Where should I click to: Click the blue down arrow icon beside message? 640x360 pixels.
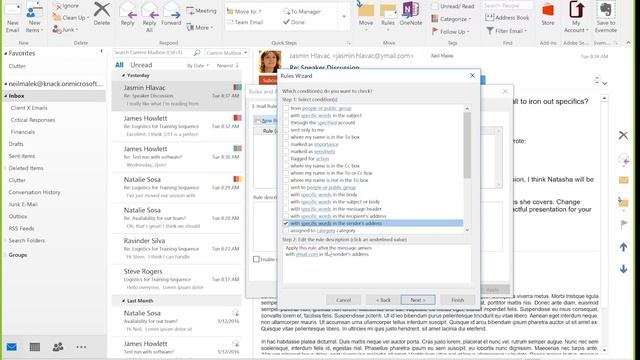coord(623,269)
